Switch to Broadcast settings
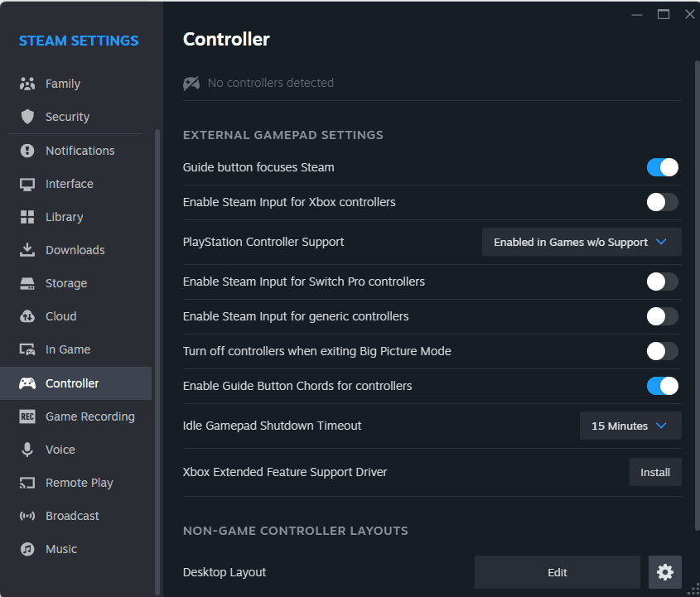The image size is (700, 597). (x=76, y=516)
